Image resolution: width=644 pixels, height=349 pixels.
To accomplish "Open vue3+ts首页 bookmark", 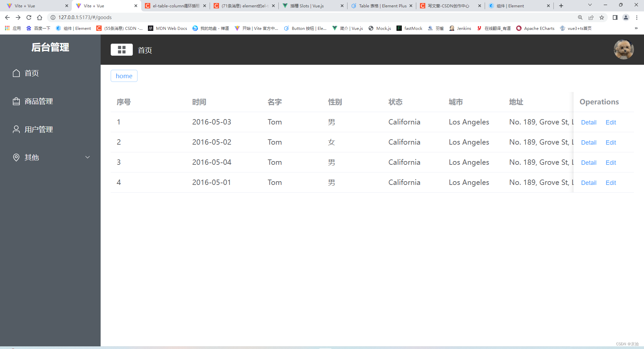I will (x=576, y=28).
